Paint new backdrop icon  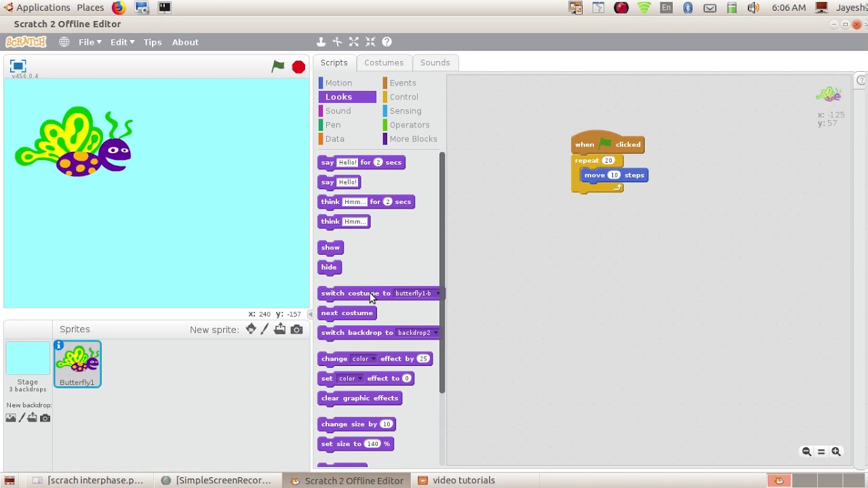22,418
